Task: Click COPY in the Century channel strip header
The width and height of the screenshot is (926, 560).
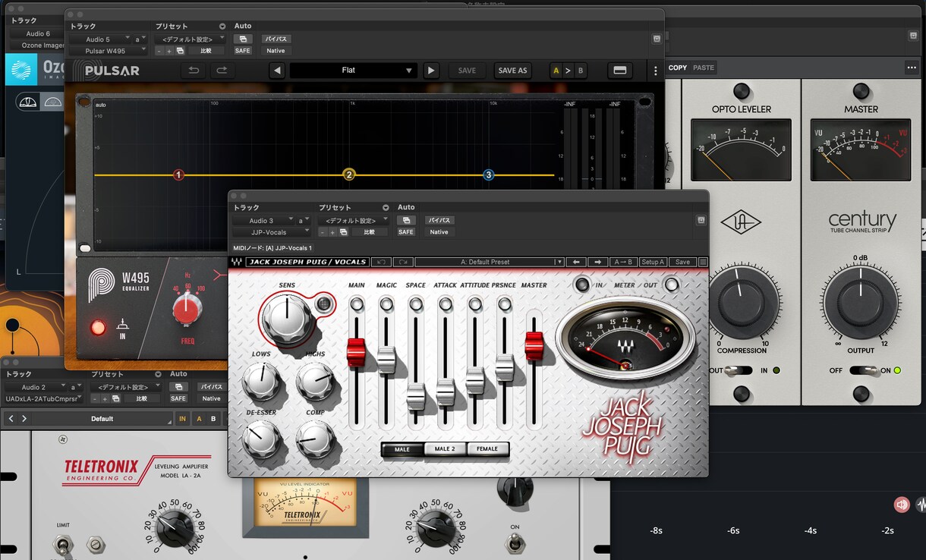Action: (678, 68)
